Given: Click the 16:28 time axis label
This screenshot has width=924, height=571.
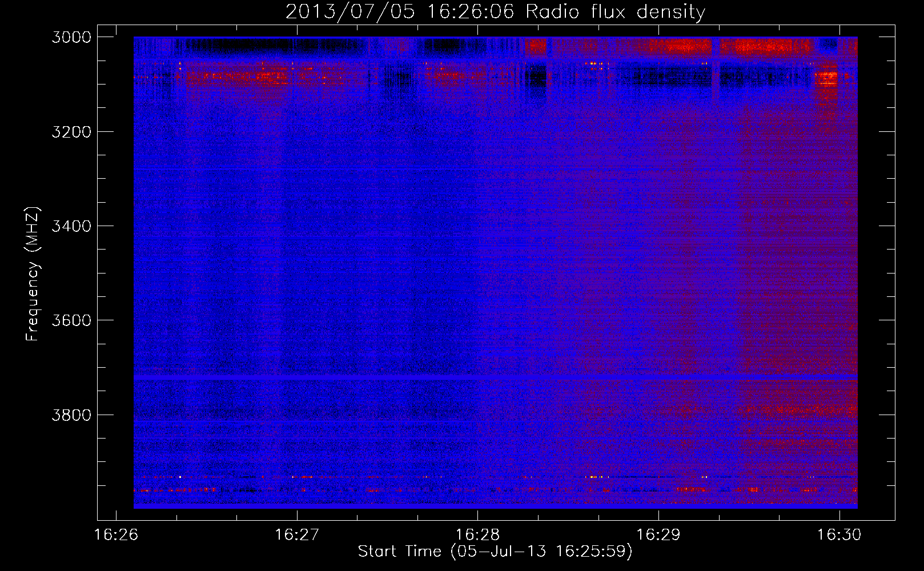Looking at the screenshot, I should click(477, 535).
